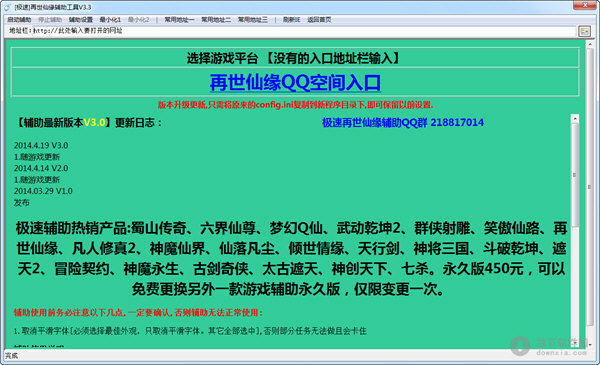Click the 发布 changelog line

pos(21,202)
